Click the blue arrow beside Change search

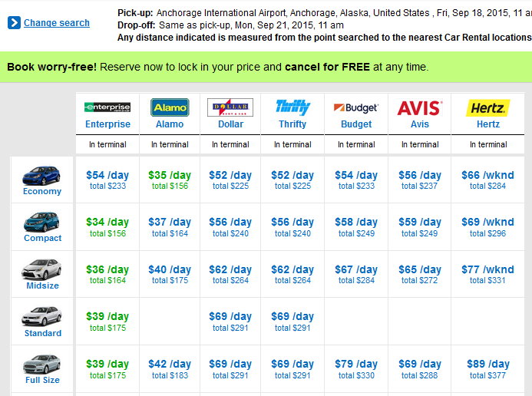coord(14,23)
